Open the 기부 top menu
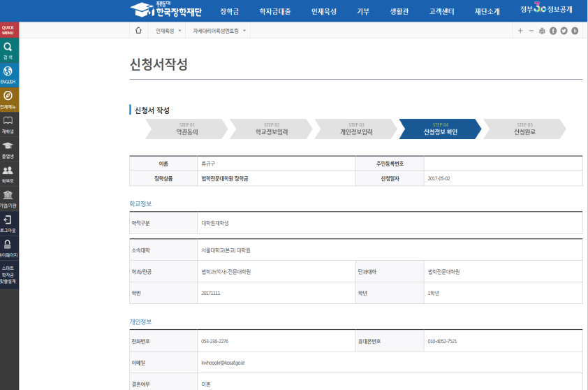Screen dimensions: 588x390 [363, 12]
